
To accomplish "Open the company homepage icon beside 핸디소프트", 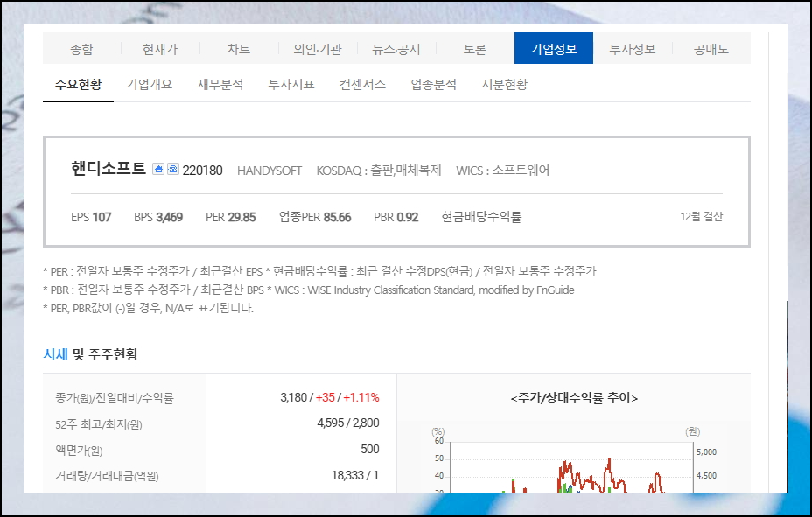I will pos(158,169).
